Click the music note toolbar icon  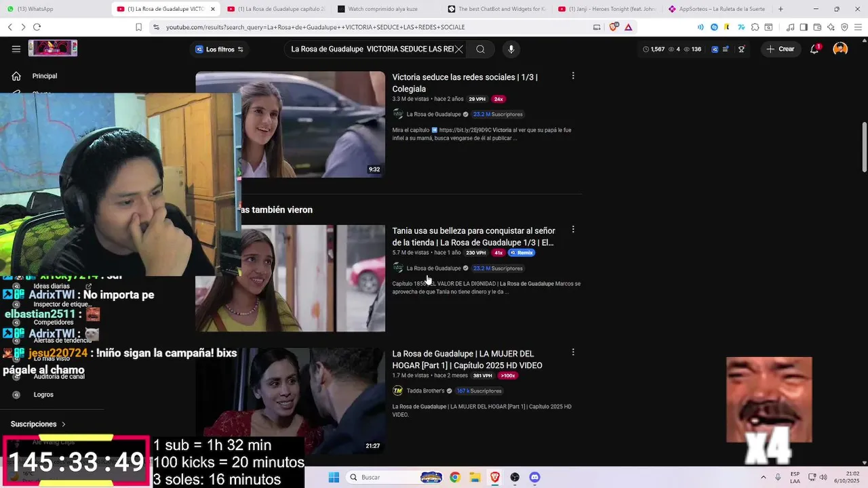click(790, 27)
